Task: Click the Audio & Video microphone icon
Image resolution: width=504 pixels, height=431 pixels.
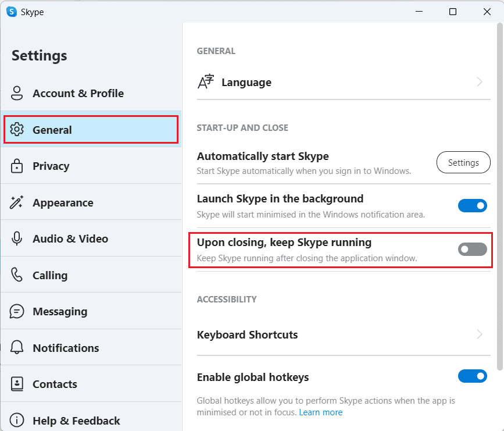Action: tap(17, 238)
